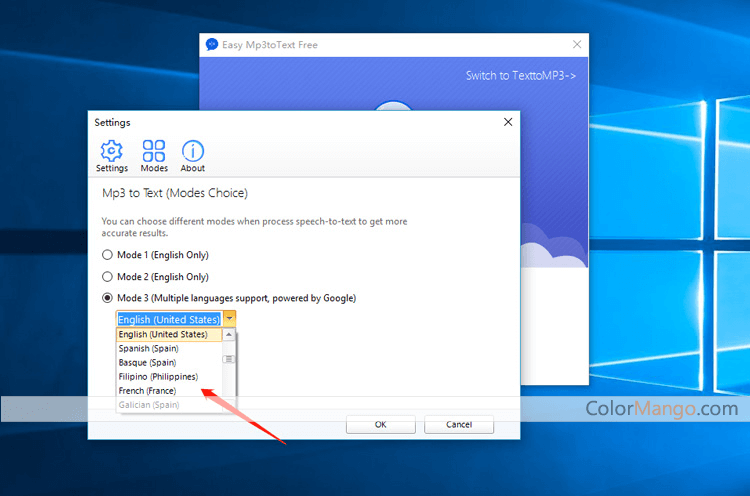Select Mode 3 multiple languages radio button
This screenshot has height=496, width=750.
(x=107, y=298)
